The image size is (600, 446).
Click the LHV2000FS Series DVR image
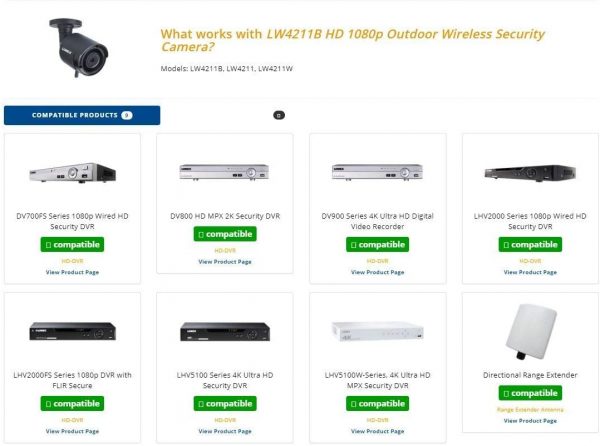72,331
